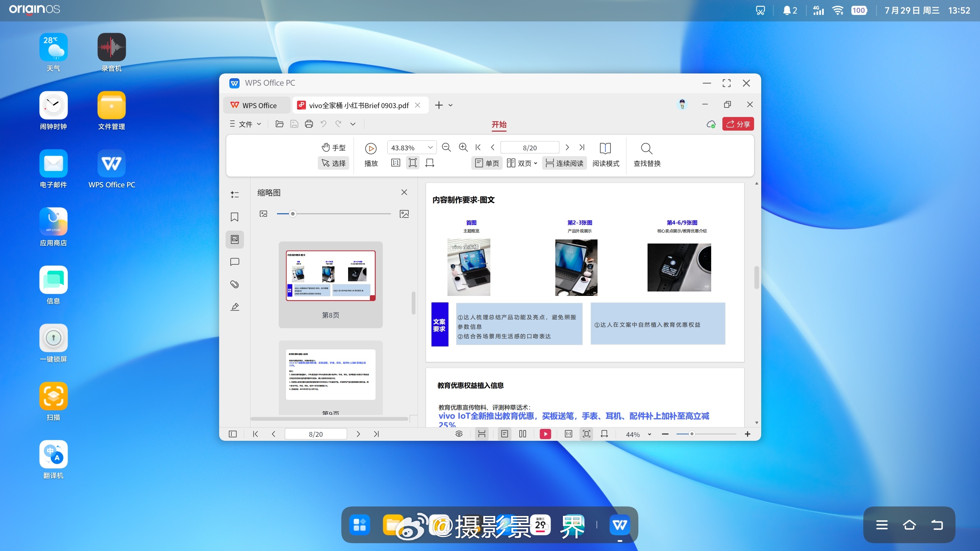
Task: Expand the double page options arrow
Action: (x=536, y=164)
